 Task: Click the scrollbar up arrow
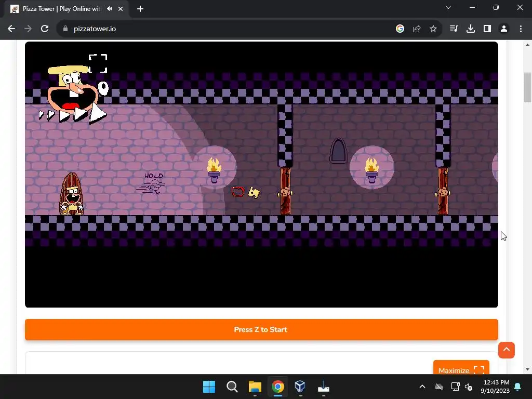pos(527,45)
